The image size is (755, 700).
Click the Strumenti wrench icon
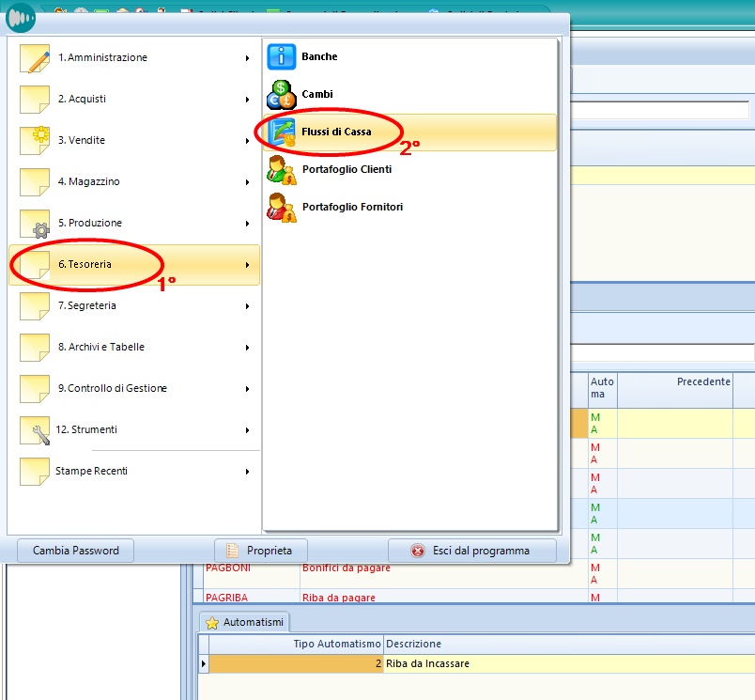pos(35,430)
